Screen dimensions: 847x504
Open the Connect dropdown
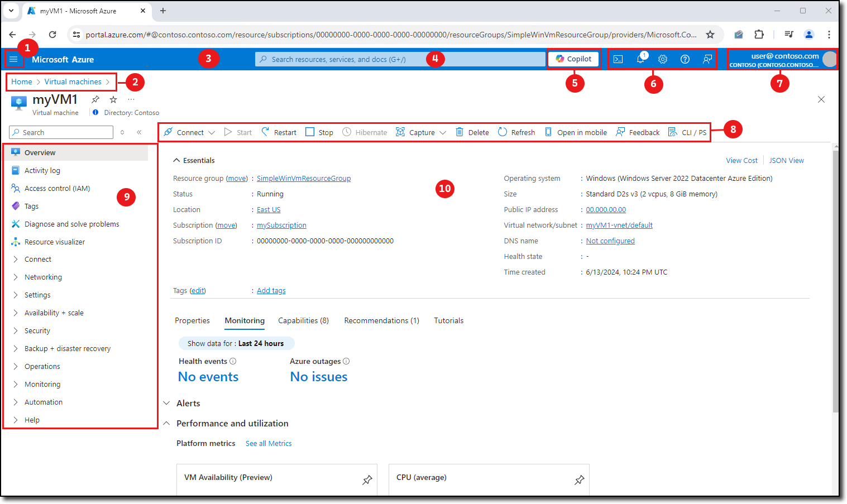click(189, 132)
